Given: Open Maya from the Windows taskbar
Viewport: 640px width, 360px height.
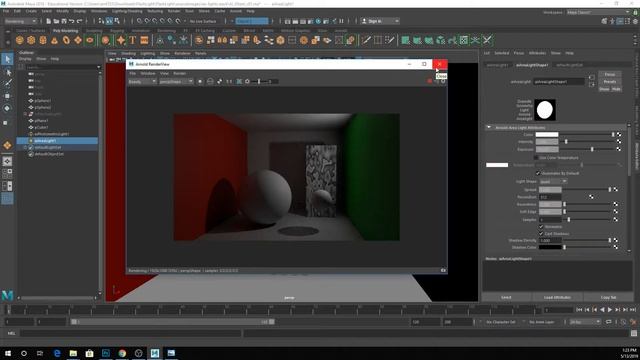Looking at the screenshot, I should (x=155, y=353).
